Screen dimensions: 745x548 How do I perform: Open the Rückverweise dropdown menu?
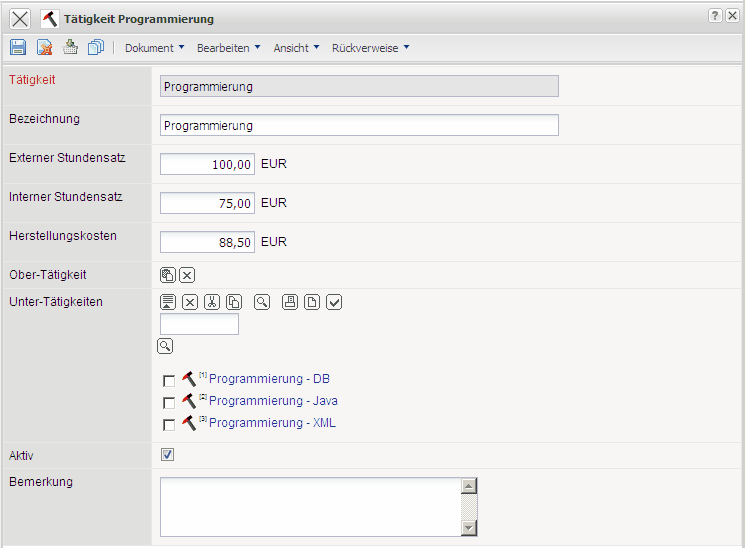pyautogui.click(x=370, y=48)
